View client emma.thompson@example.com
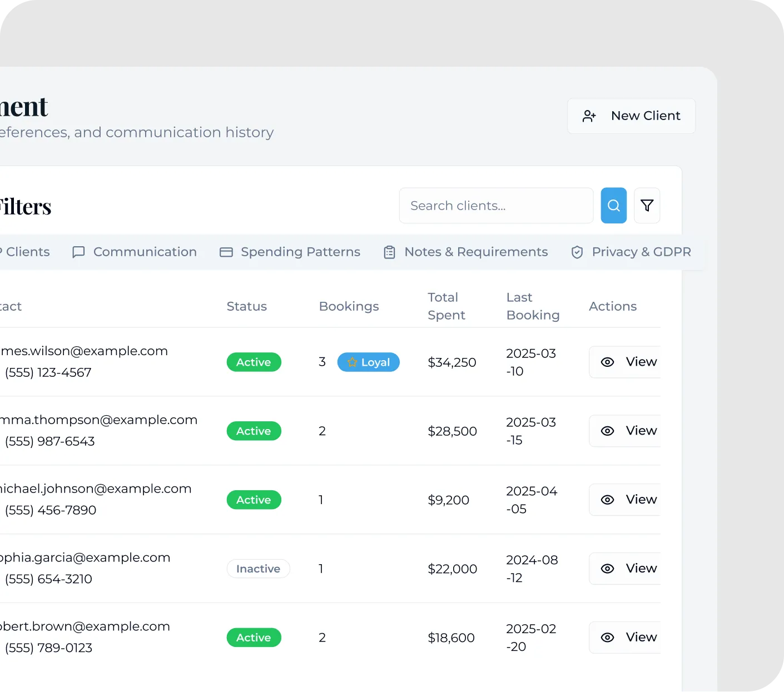784x692 pixels. 625,431
